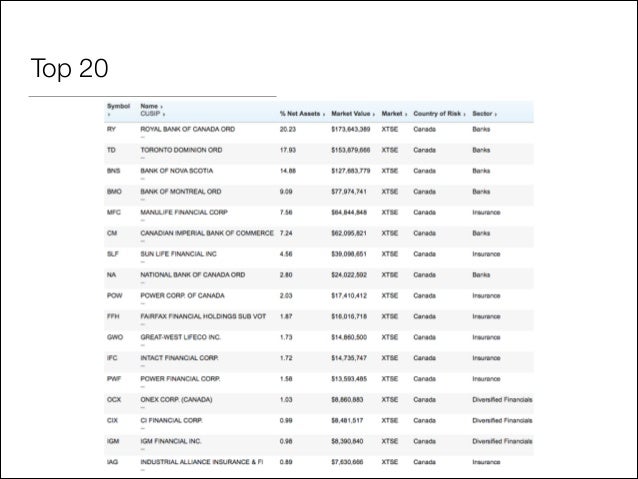Sort by Sector column header

[x=484, y=114]
